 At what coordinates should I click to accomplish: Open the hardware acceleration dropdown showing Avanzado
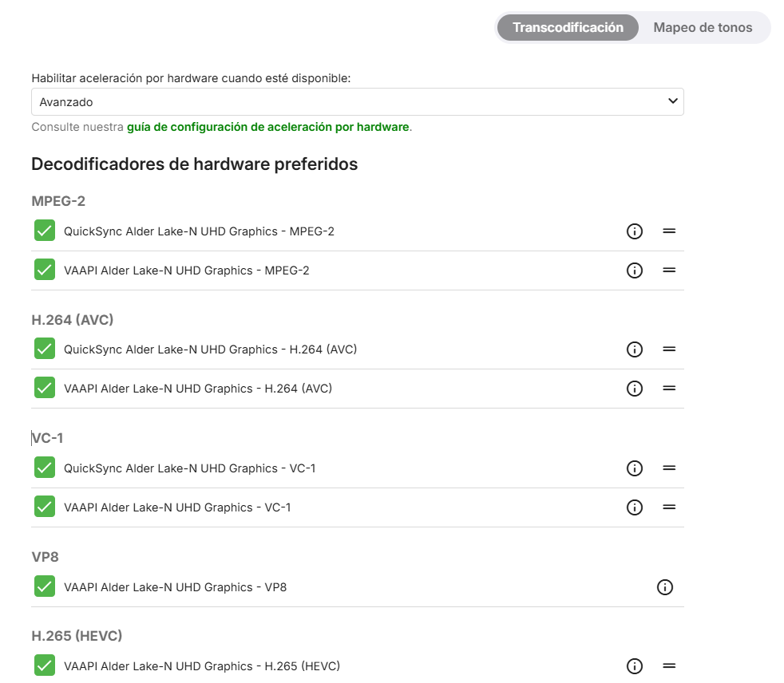pos(357,101)
